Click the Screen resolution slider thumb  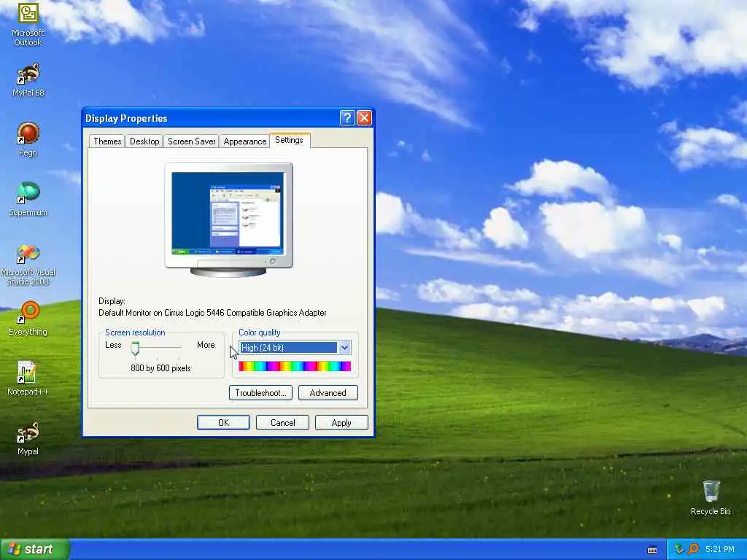tap(135, 349)
